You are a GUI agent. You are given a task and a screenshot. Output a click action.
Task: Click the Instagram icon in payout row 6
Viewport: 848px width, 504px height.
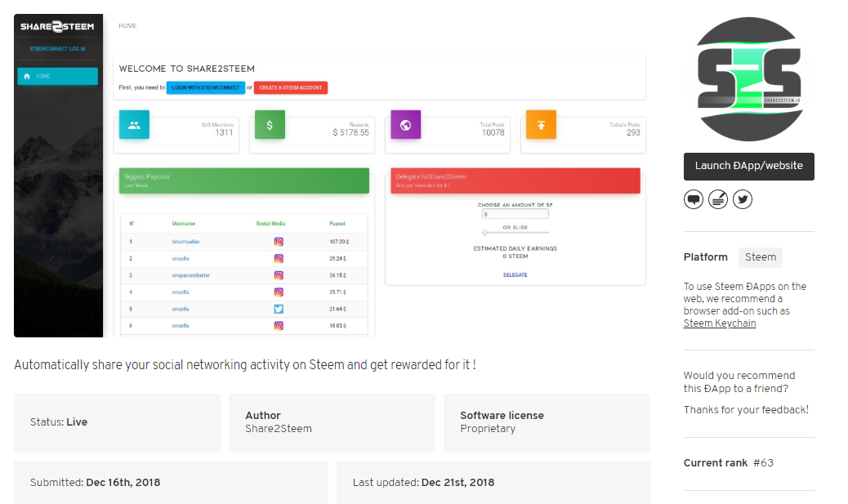click(x=279, y=326)
